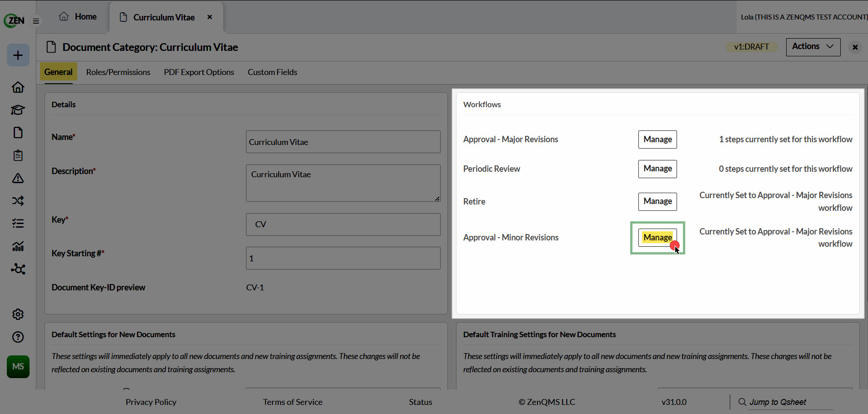Click the Workflows section heading
This screenshot has height=414, width=868.
[482, 105]
